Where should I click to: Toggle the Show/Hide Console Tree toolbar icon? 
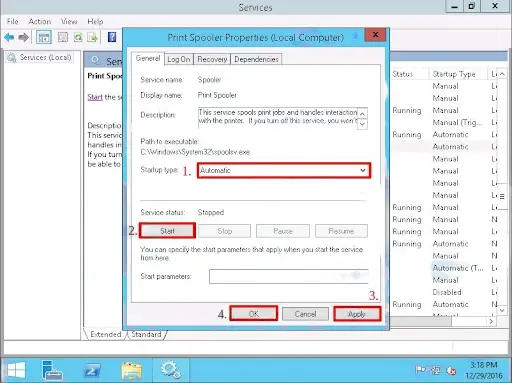pyautogui.click(x=44, y=37)
